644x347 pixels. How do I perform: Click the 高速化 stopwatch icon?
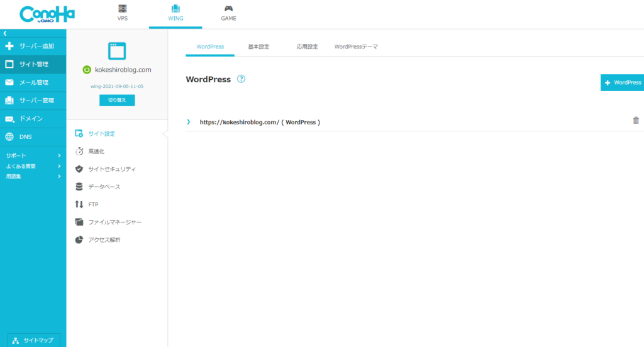coord(79,151)
